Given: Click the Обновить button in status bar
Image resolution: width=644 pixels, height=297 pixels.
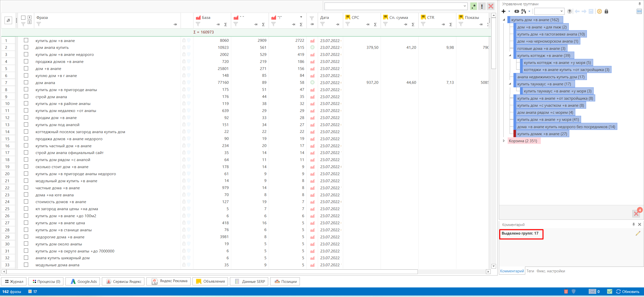Looking at the screenshot, I should [x=628, y=291].
